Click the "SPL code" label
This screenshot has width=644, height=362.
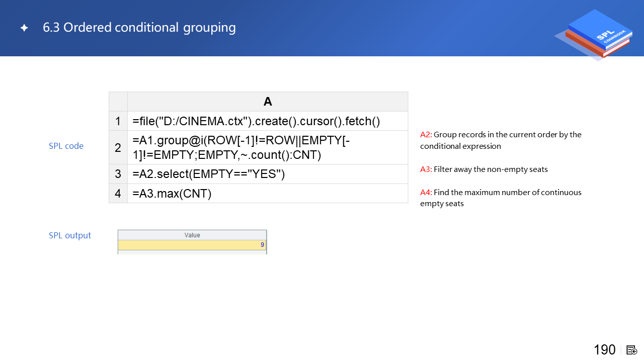pos(66,146)
